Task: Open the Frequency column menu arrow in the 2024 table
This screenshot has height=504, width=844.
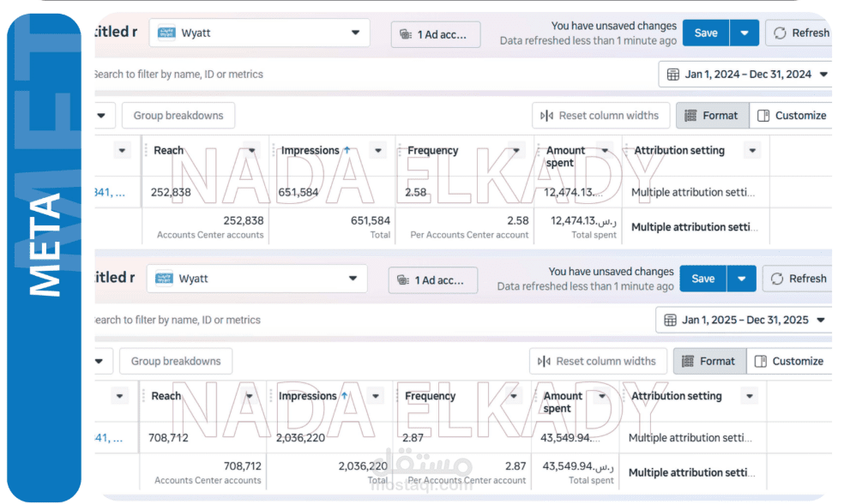Action: tap(516, 151)
